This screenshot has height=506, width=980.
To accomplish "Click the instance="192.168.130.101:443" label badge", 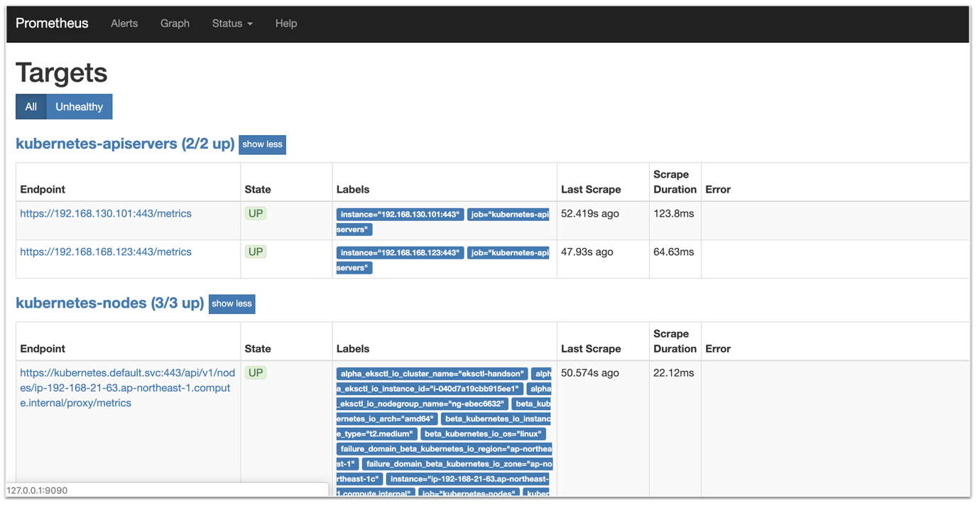I will tap(400, 215).
